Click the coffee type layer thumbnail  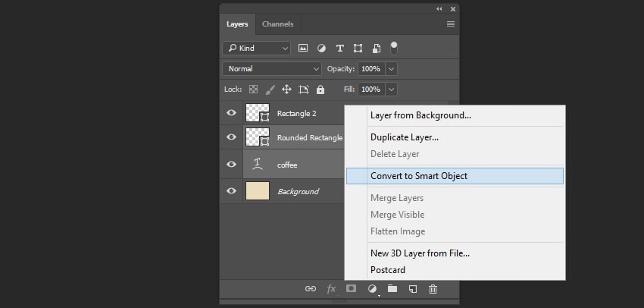pyautogui.click(x=258, y=164)
